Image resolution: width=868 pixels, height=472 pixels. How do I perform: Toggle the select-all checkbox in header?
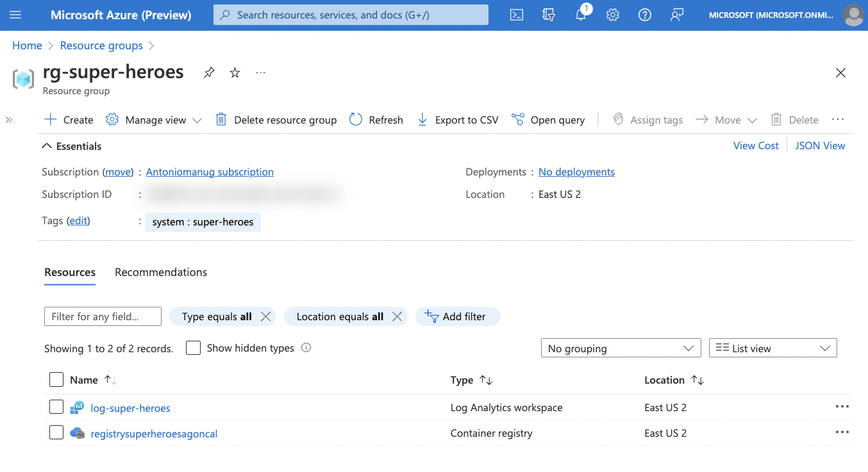pyautogui.click(x=56, y=380)
